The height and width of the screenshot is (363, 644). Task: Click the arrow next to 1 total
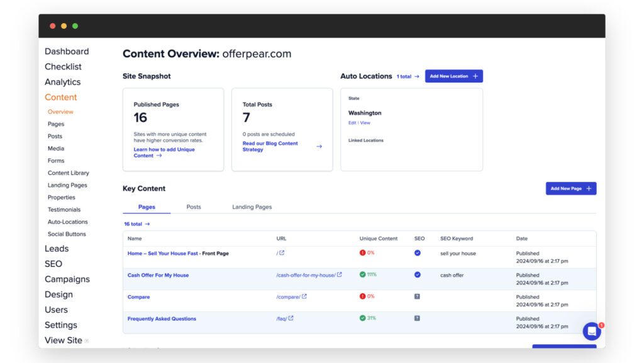(x=417, y=76)
